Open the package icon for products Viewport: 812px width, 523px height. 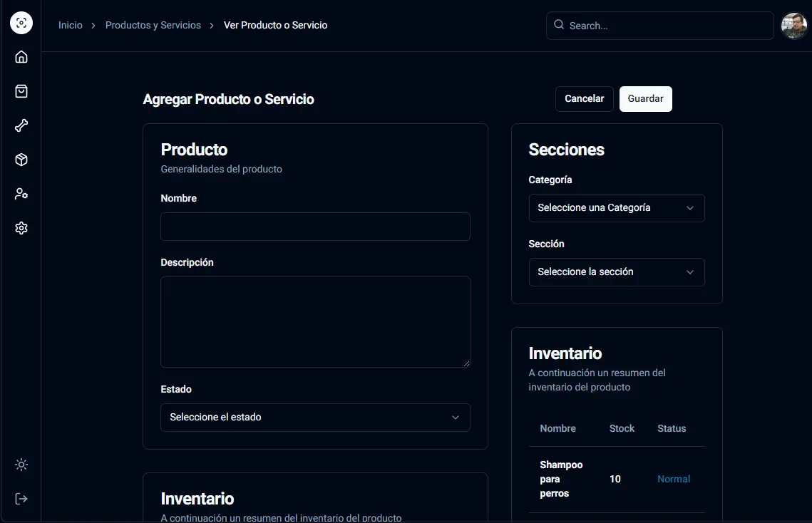tap(21, 159)
